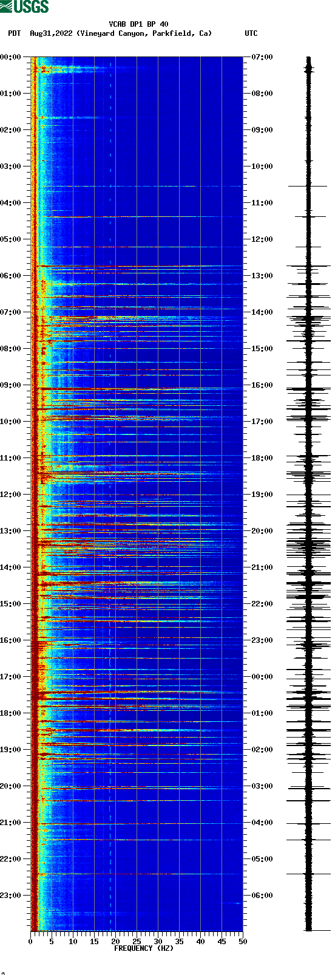Click the PDT time label '09:00'

(10, 385)
